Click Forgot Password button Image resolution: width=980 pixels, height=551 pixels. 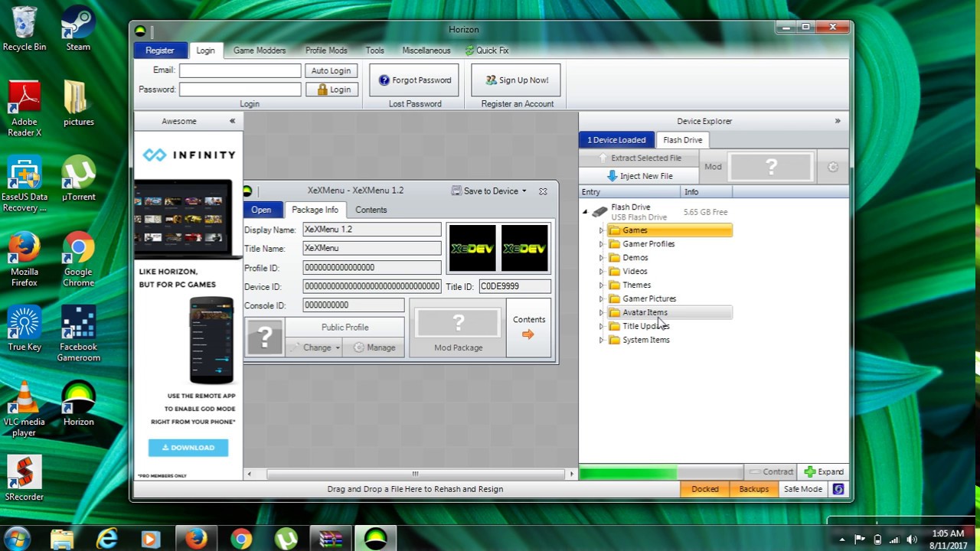[414, 80]
